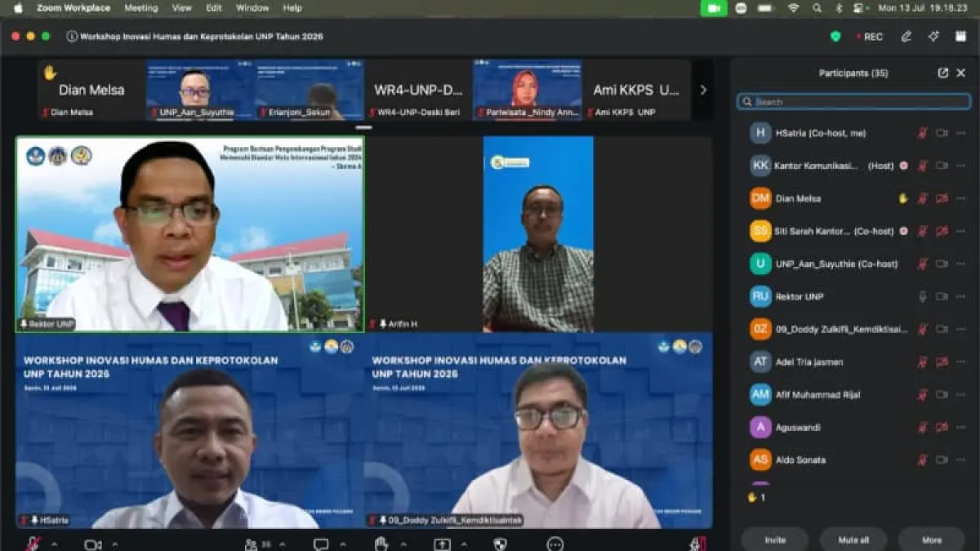Click the participant Search field
This screenshot has height=551, width=980.
[x=853, y=102]
